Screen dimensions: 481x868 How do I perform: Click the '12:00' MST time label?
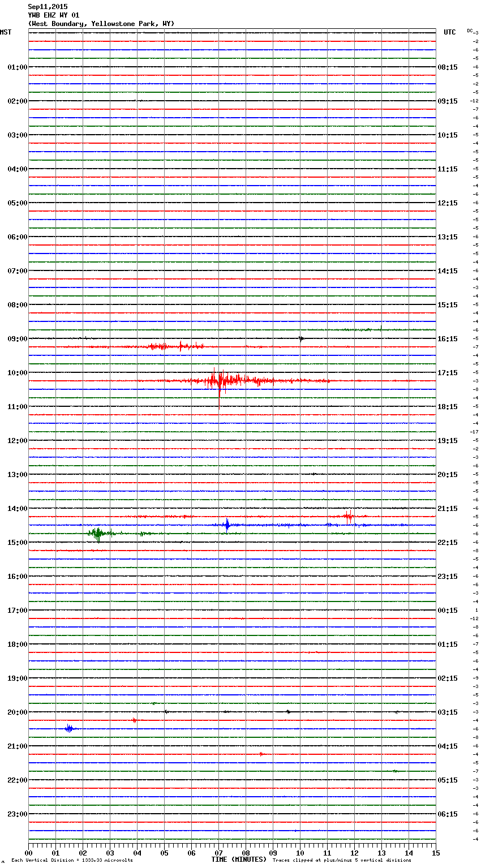(x=18, y=441)
